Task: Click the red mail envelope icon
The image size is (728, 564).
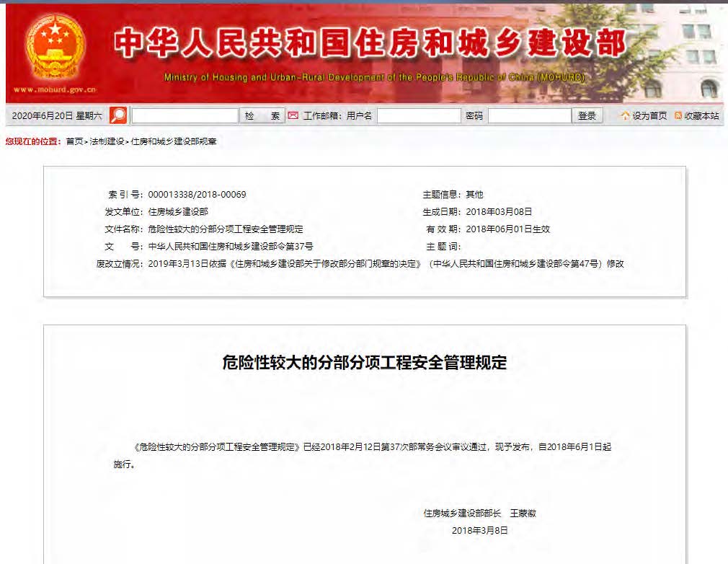Action: (x=293, y=115)
